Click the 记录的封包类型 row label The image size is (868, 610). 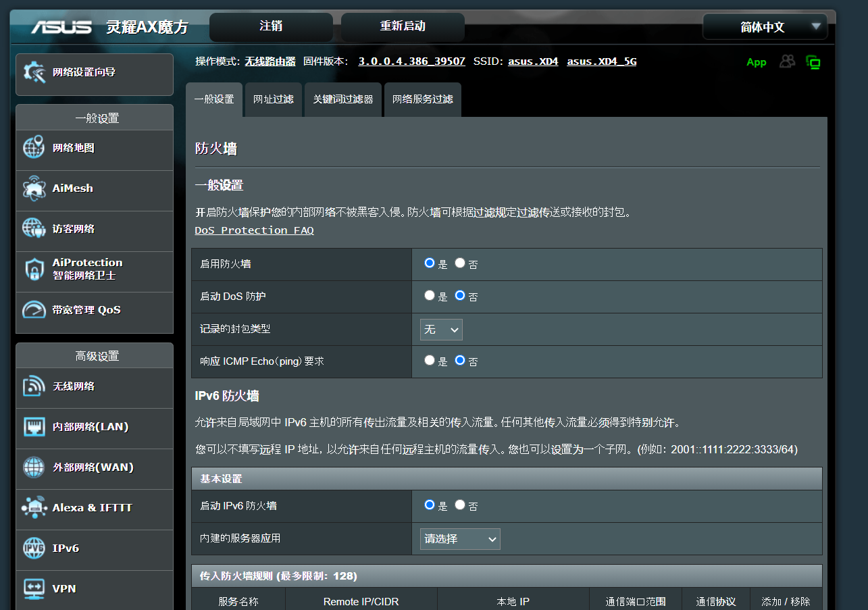click(x=235, y=329)
